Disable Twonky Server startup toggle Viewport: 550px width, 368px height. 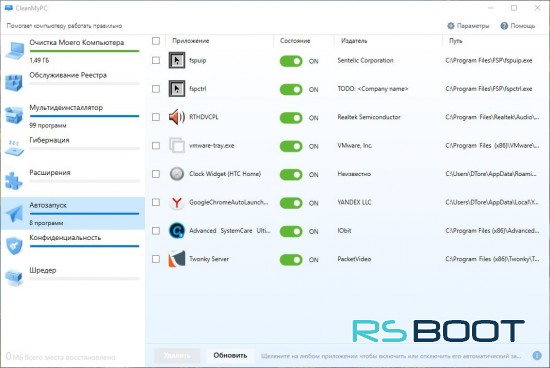(x=291, y=260)
